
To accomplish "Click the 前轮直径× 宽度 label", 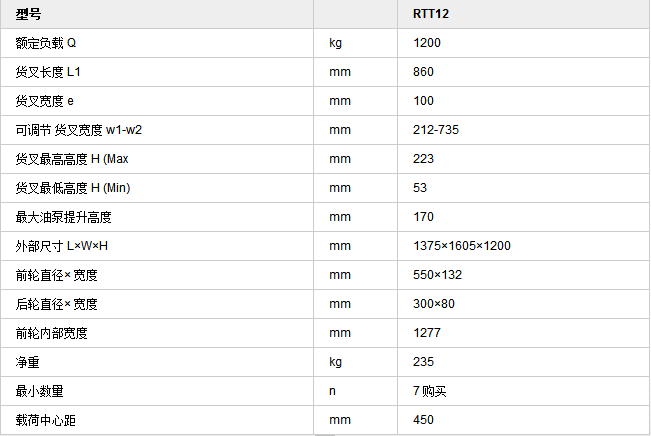I will point(56,275).
